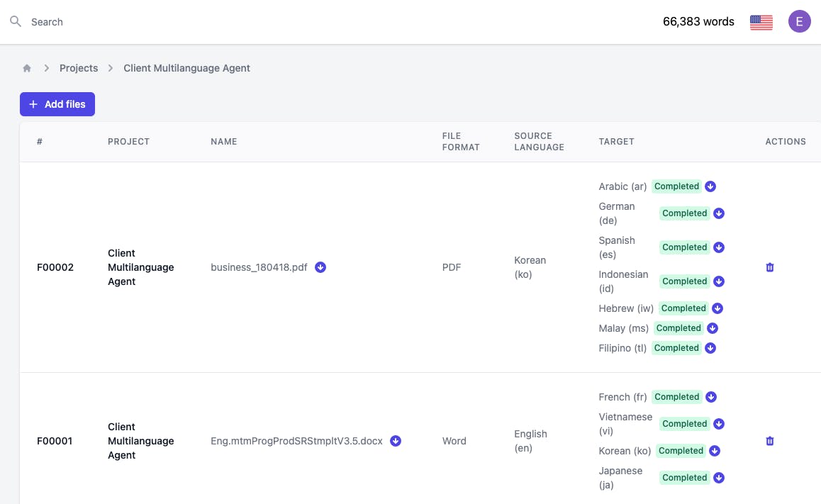This screenshot has width=821, height=504.
Task: Click English (en) source language cell
Action: point(530,441)
